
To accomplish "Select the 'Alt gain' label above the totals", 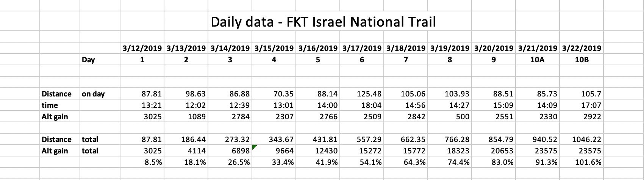I will click(55, 117).
